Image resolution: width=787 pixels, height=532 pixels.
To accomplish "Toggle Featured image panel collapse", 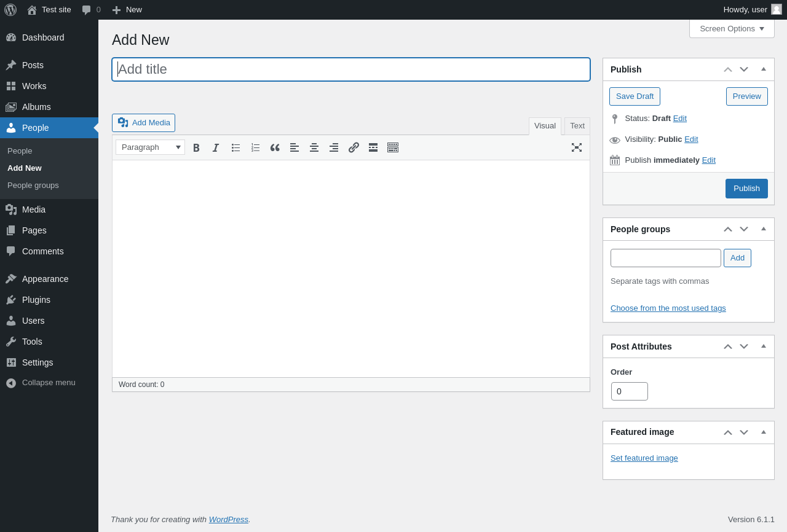I will coord(764,432).
